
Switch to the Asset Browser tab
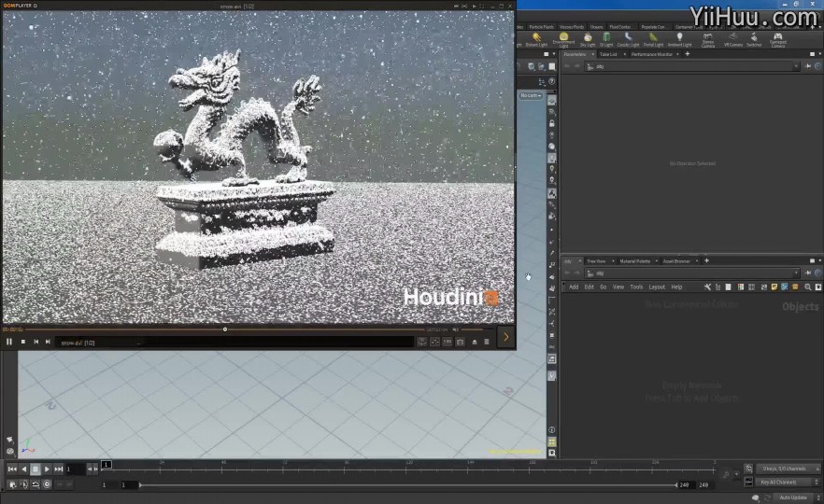click(676, 261)
